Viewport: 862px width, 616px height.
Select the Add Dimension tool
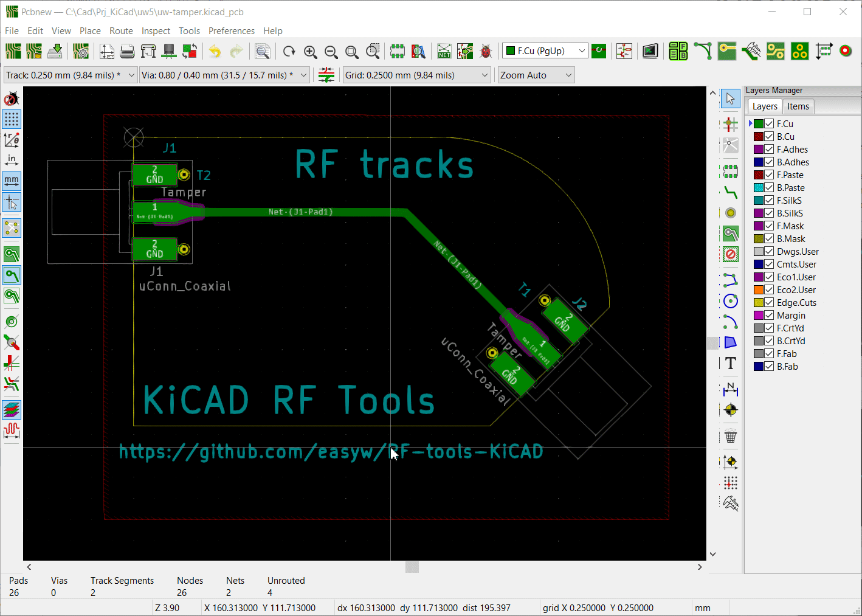(x=731, y=389)
